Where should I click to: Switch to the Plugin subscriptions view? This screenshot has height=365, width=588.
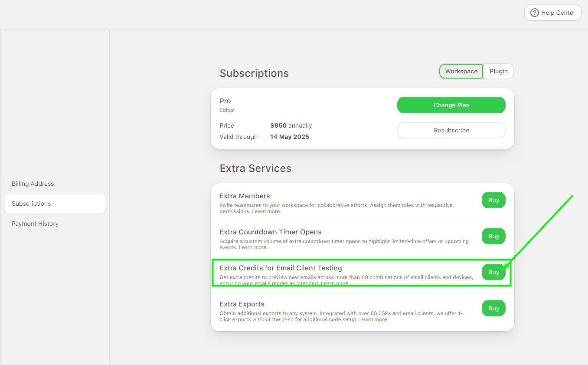pos(498,72)
